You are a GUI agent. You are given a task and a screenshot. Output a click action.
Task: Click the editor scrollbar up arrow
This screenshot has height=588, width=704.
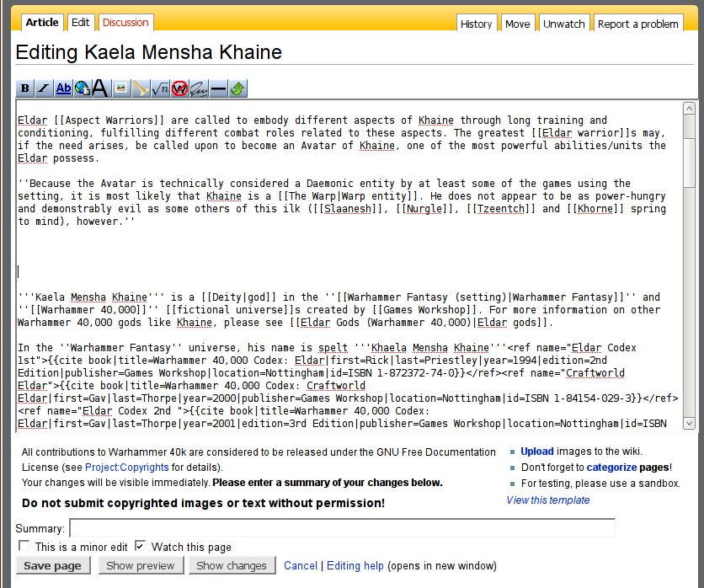coord(689,108)
